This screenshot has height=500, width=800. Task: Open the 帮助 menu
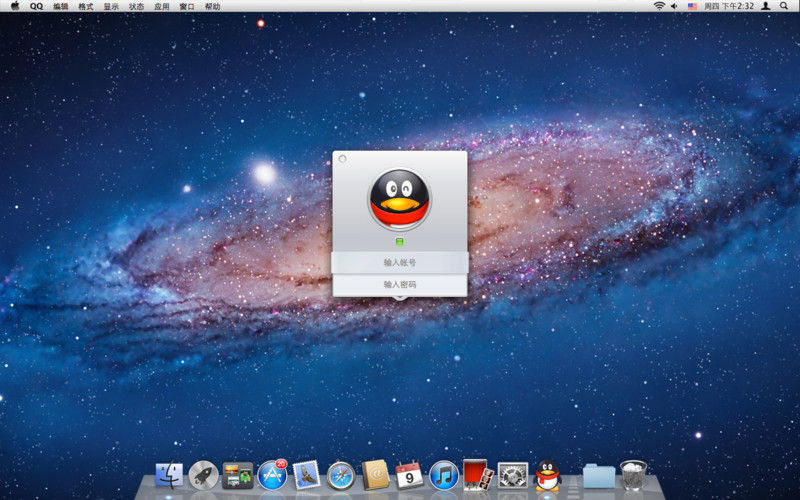pyautogui.click(x=212, y=6)
